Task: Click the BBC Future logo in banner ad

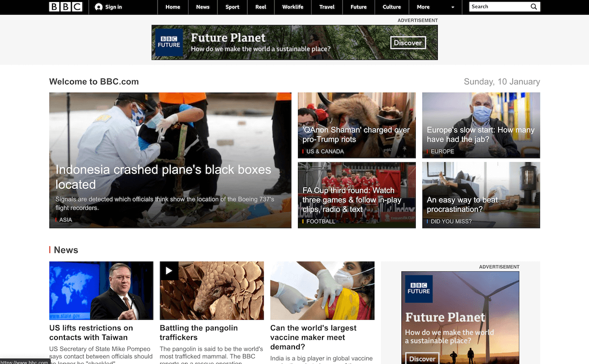Action: pyautogui.click(x=169, y=42)
